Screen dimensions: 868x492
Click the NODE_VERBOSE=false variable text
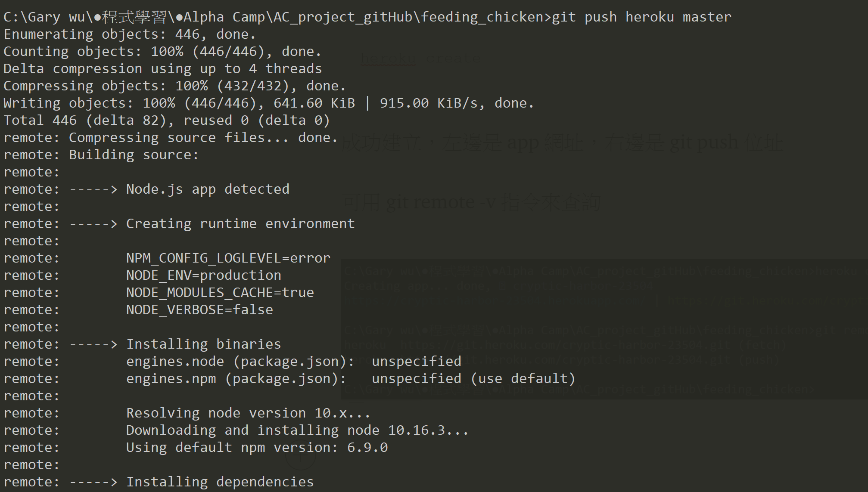pos(199,310)
